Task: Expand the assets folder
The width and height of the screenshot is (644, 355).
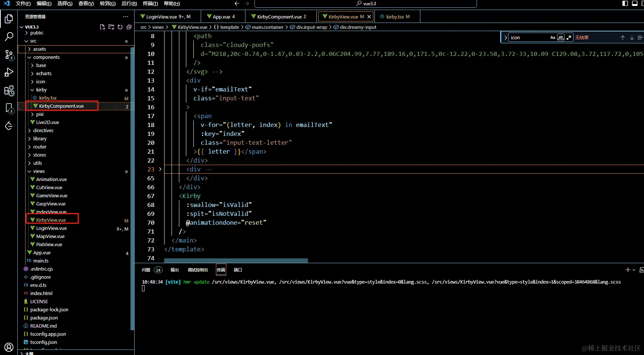Action: pos(29,49)
